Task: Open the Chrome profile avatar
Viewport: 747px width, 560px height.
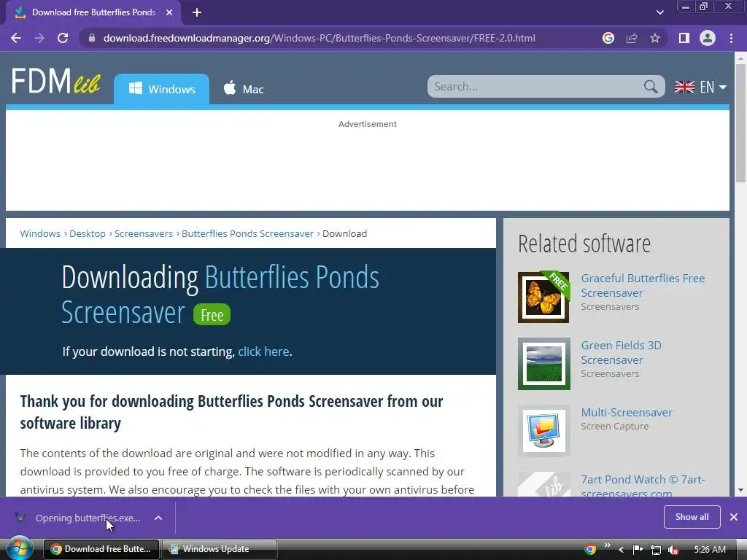Action: point(708,38)
